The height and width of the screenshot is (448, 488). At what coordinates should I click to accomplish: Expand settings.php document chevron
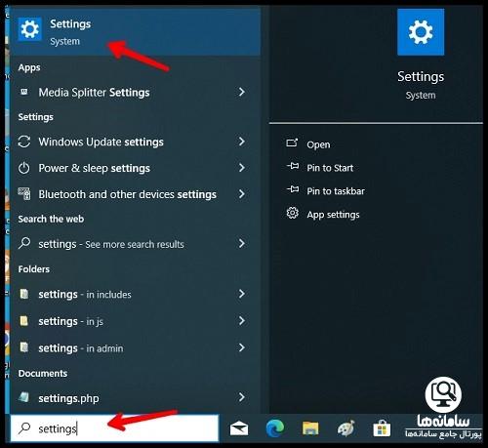242,397
